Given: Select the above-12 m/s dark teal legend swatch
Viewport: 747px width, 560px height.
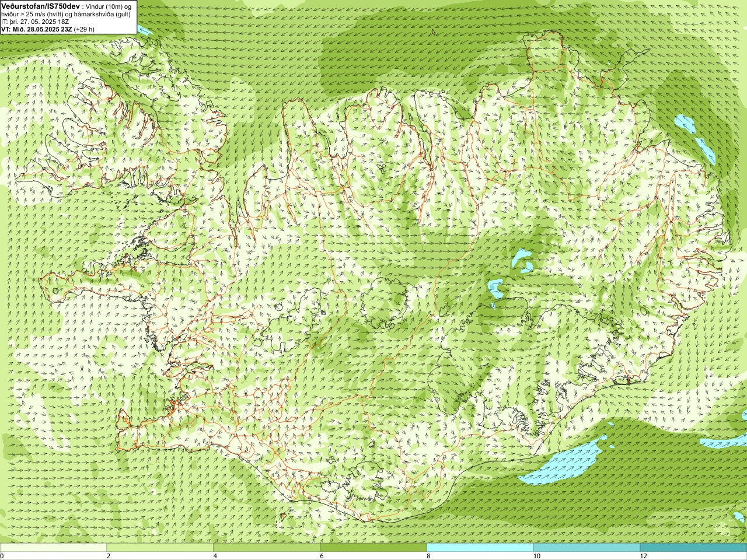Looking at the screenshot, I should pos(694,548).
